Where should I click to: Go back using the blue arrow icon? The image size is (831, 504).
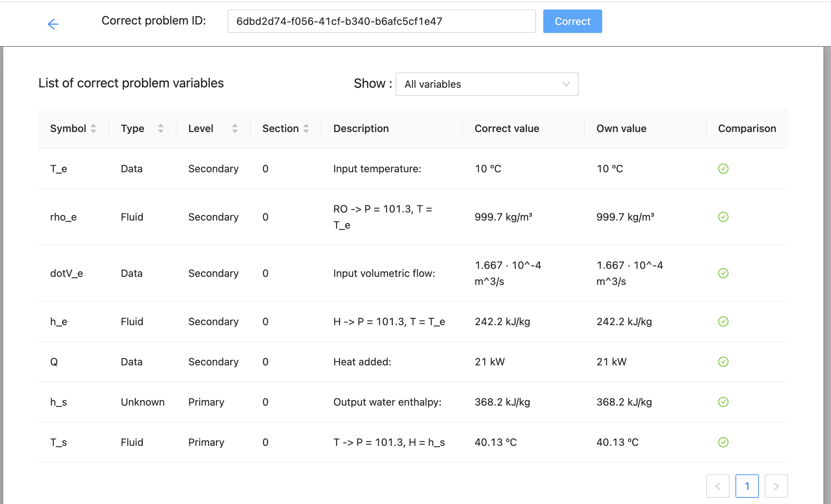(x=53, y=24)
